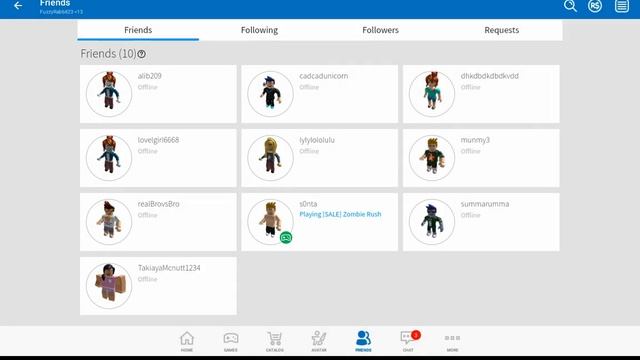
Task: Switch to the Following tab
Action: click(x=259, y=30)
